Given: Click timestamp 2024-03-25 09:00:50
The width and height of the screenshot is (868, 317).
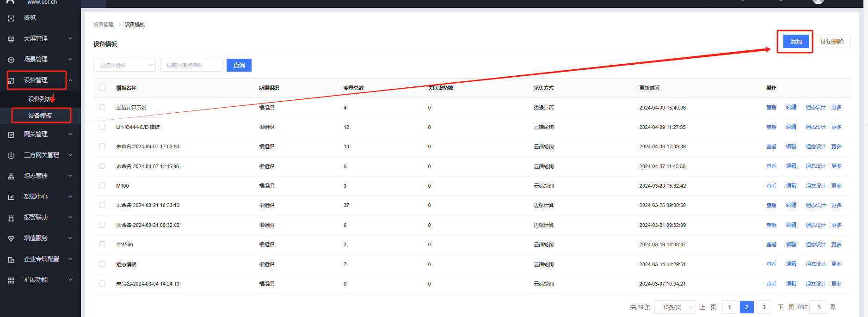Looking at the screenshot, I should click(x=663, y=205).
